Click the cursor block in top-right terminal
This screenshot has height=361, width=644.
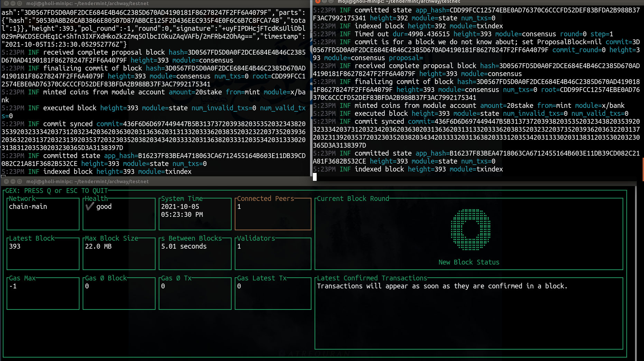[315, 177]
